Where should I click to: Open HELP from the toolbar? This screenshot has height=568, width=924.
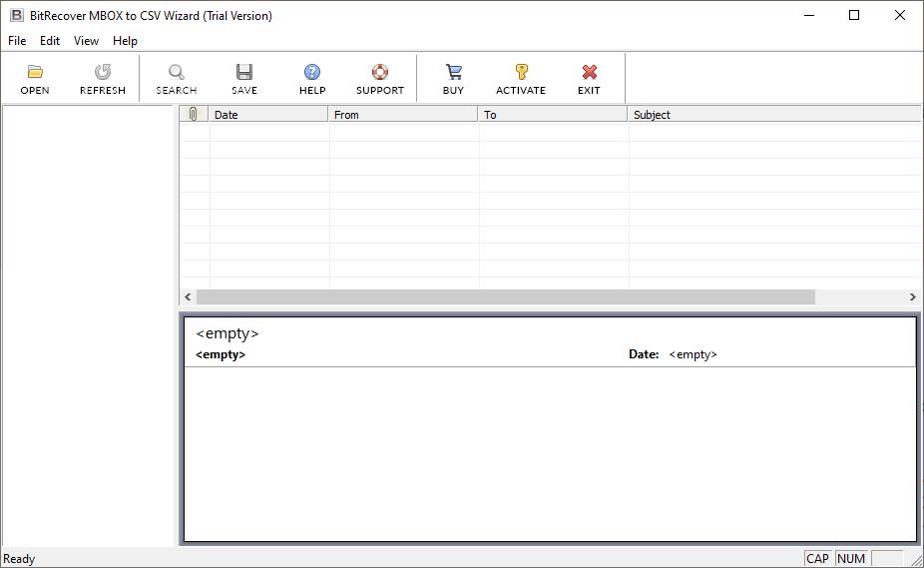pyautogui.click(x=312, y=79)
